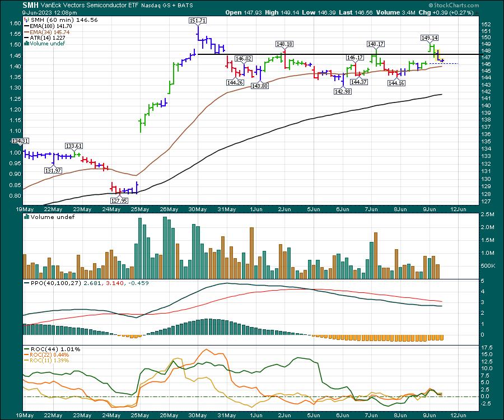Click the EMA(34) 145.74 legend entry
This screenshot has height=420, width=504.
pos(46,32)
